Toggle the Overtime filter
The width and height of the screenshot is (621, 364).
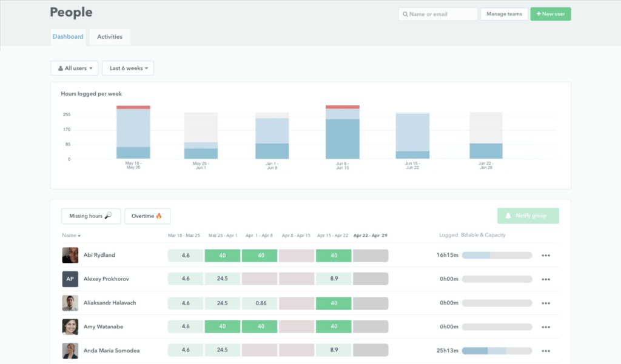(x=147, y=216)
